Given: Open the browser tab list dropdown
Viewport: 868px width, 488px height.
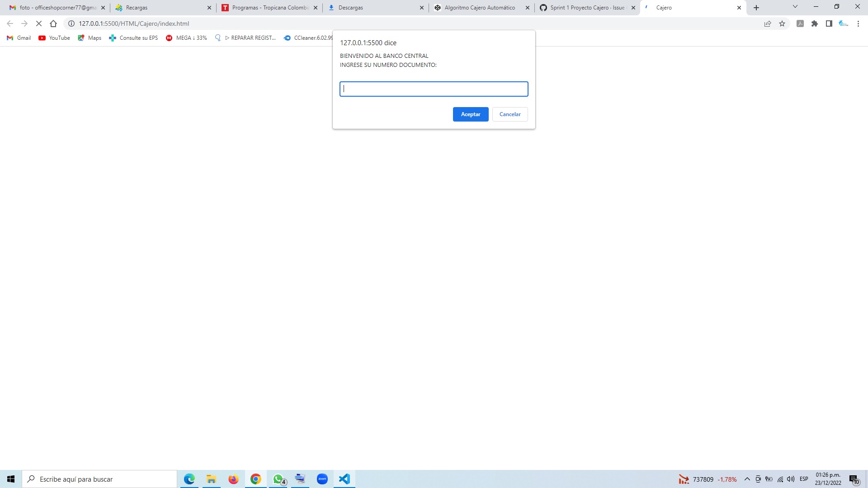Looking at the screenshot, I should coord(794,7).
